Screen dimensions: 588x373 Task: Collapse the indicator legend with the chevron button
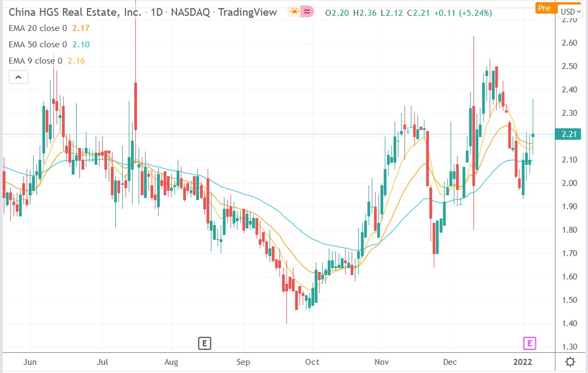18,77
